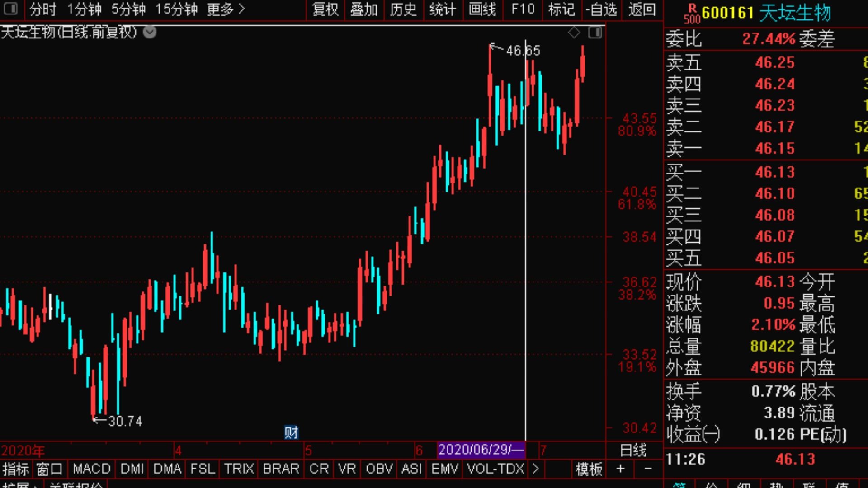This screenshot has height=488, width=868.
Task: Click the 财 financial marker on the chart
Action: (x=291, y=433)
